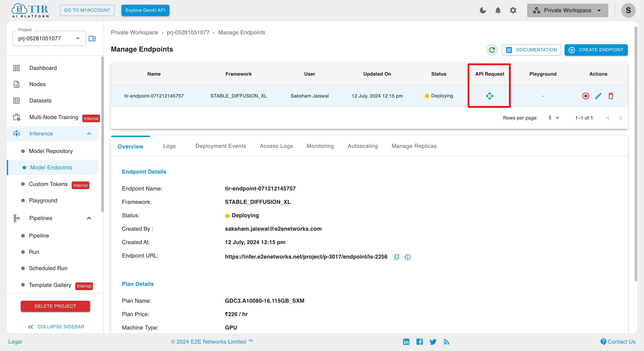Switch to Access Logs tab
The height and width of the screenshot is (351, 644).
[x=276, y=146]
